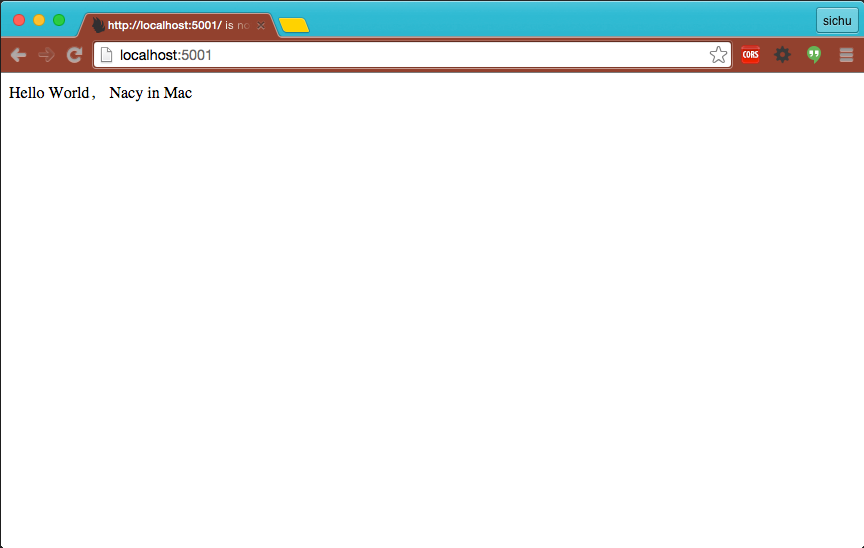Click the forward navigation arrow
Screen dimensions: 864x548
tap(46, 55)
